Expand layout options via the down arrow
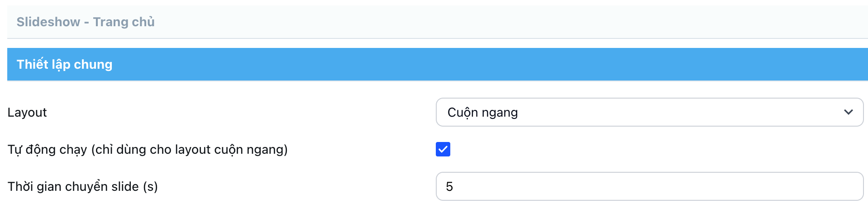Screen dimensions: 868x208 click(x=848, y=112)
